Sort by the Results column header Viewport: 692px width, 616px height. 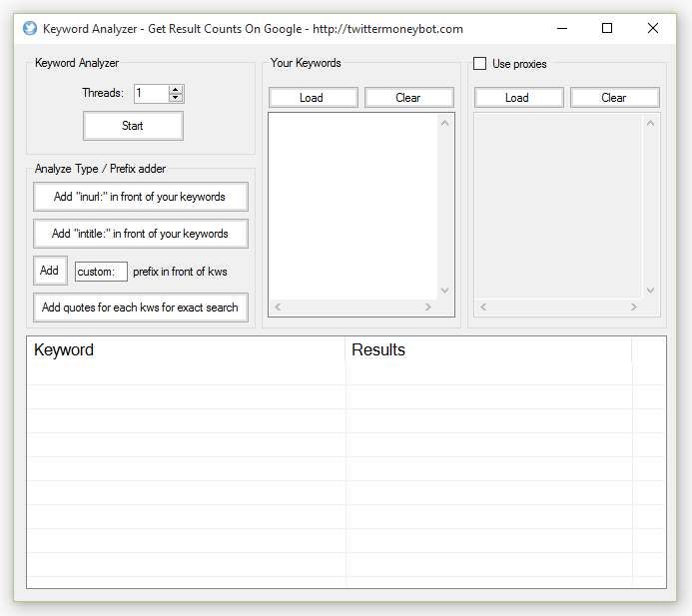488,349
